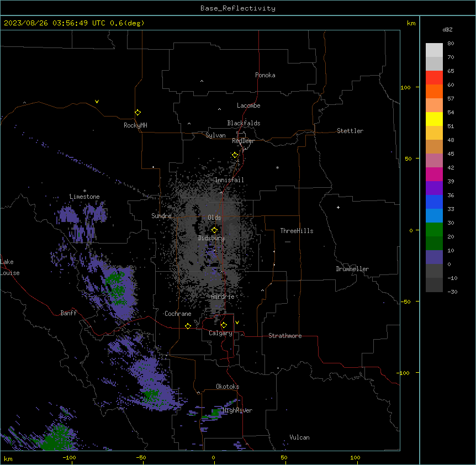The height and width of the screenshot is (465, 476).
Task: Click the Okotoks town label
Action: 228,387
